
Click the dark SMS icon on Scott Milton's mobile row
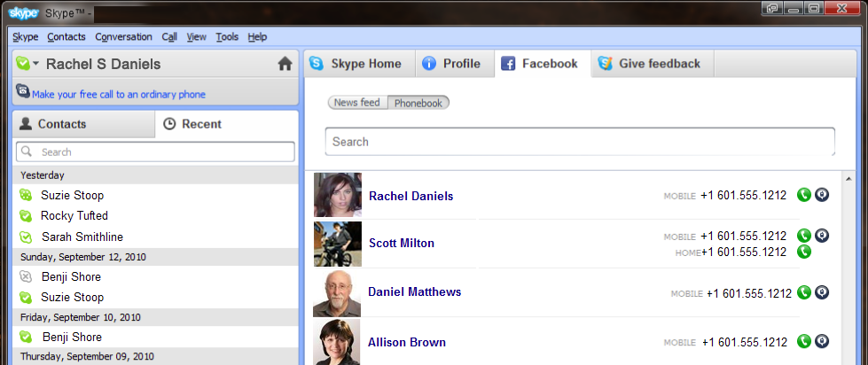(822, 236)
